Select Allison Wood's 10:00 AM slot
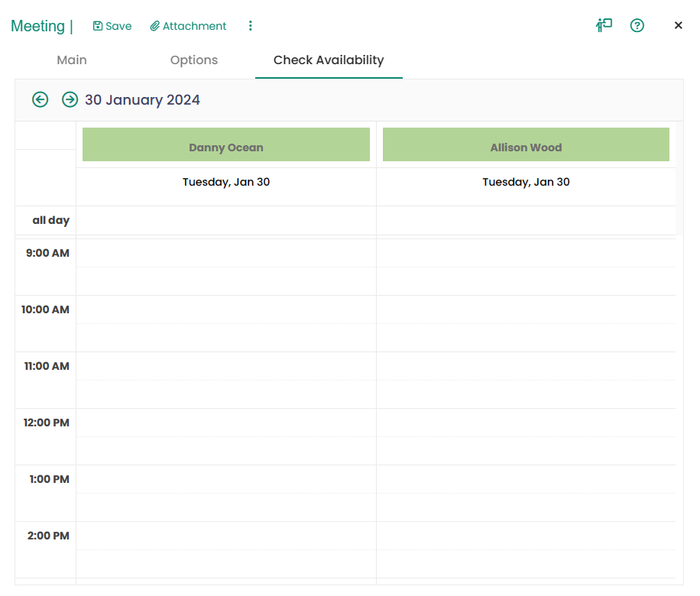The height and width of the screenshot is (596, 700). point(526,309)
